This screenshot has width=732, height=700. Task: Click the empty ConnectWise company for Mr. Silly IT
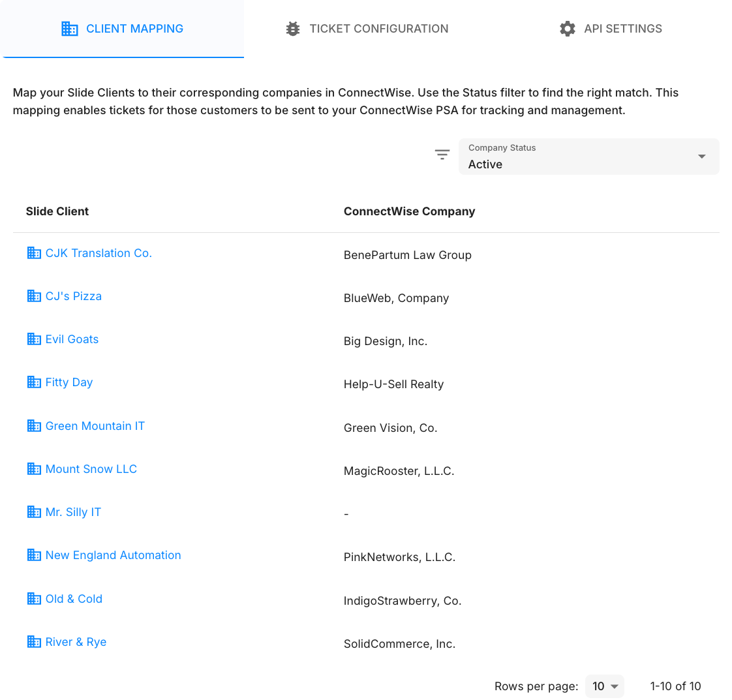tap(346, 514)
